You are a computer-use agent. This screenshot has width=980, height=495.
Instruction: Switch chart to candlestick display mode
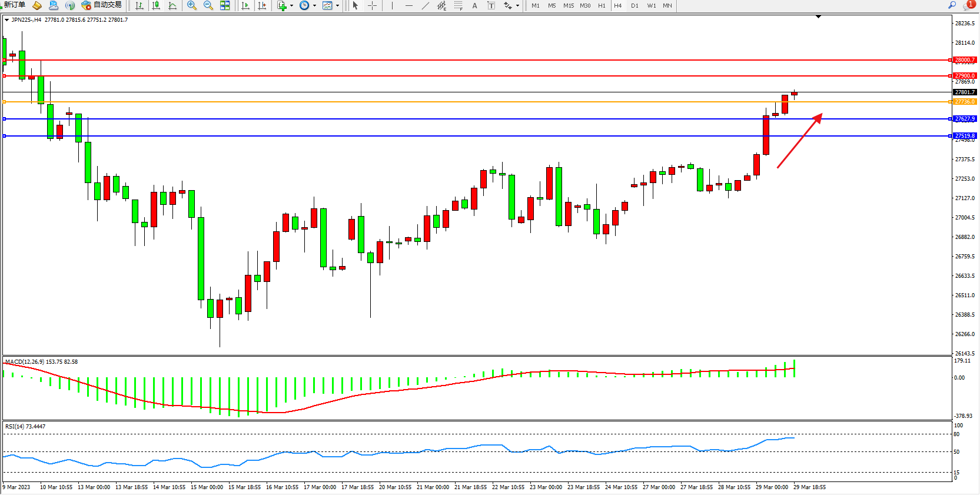pos(156,5)
